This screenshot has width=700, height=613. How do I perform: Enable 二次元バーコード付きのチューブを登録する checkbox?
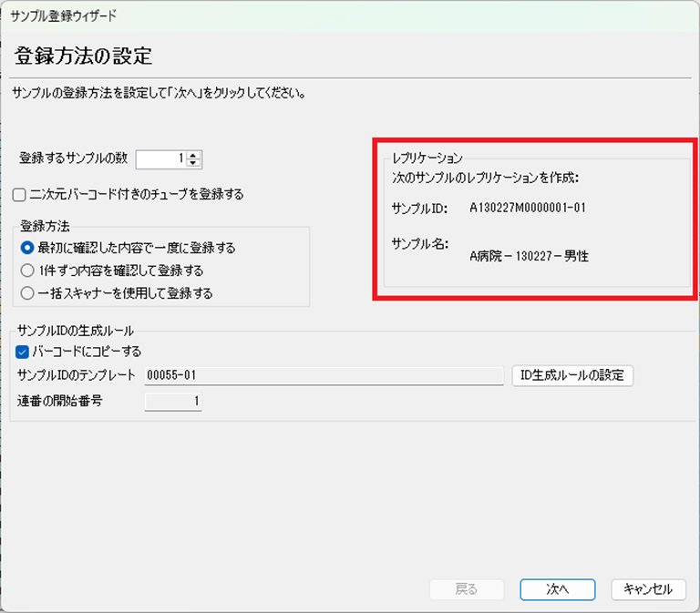tap(19, 194)
